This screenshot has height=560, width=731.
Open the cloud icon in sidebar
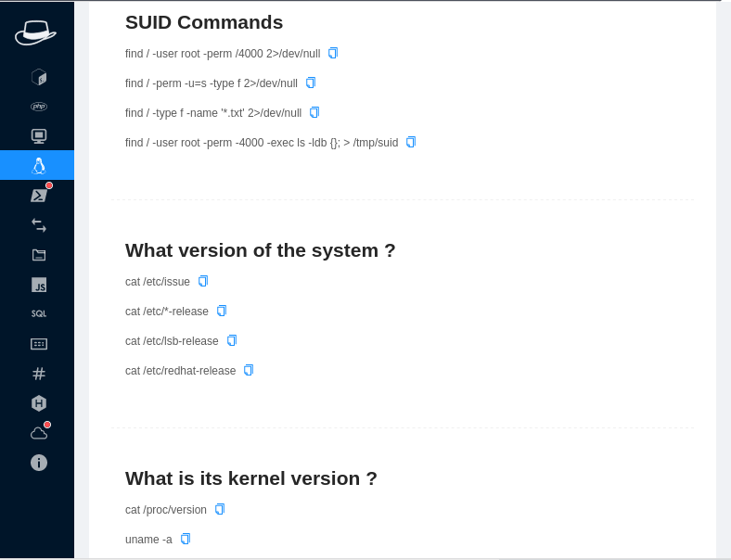pos(39,433)
